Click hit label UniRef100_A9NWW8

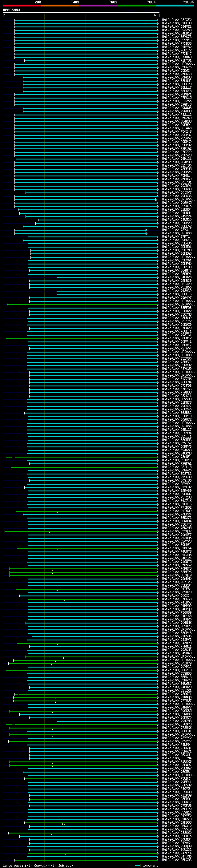[176, 108]
